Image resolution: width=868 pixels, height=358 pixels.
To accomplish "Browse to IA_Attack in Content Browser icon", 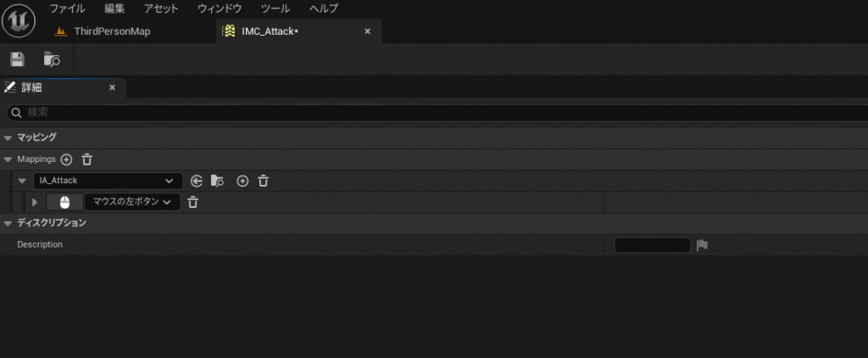I will pyautogui.click(x=217, y=181).
